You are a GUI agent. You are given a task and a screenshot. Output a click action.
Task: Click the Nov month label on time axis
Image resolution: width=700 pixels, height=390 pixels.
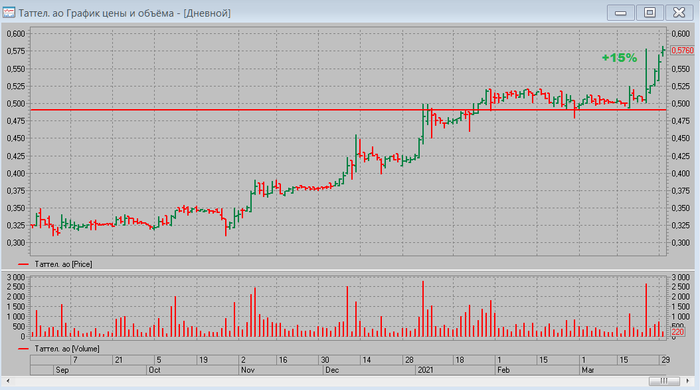tap(247, 370)
